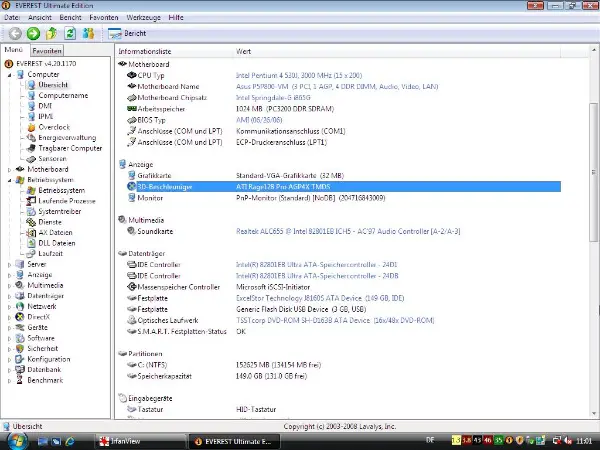Switch to the Favoriten tab
Viewport: 600px width, 450px height.
point(46,50)
